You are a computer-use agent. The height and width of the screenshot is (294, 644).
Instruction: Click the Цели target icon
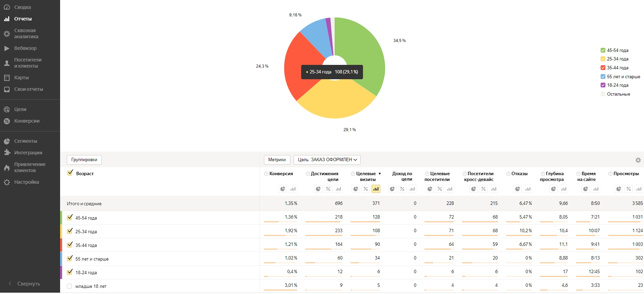7,109
